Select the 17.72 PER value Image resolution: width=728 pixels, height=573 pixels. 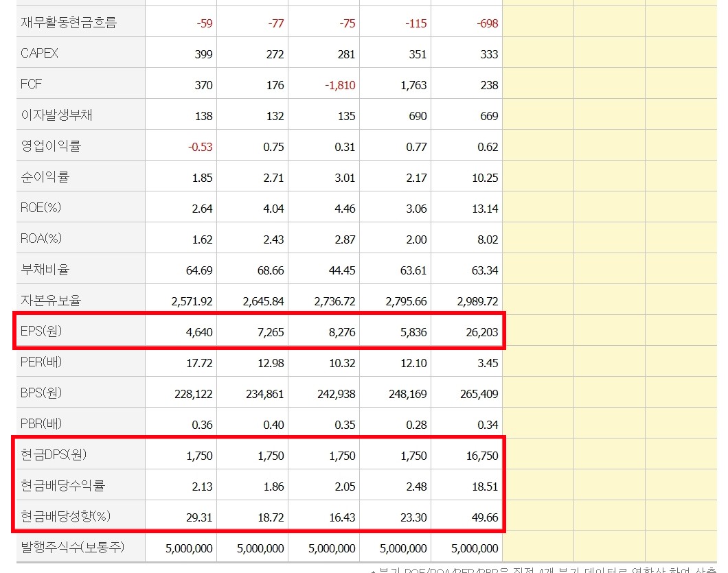click(200, 363)
